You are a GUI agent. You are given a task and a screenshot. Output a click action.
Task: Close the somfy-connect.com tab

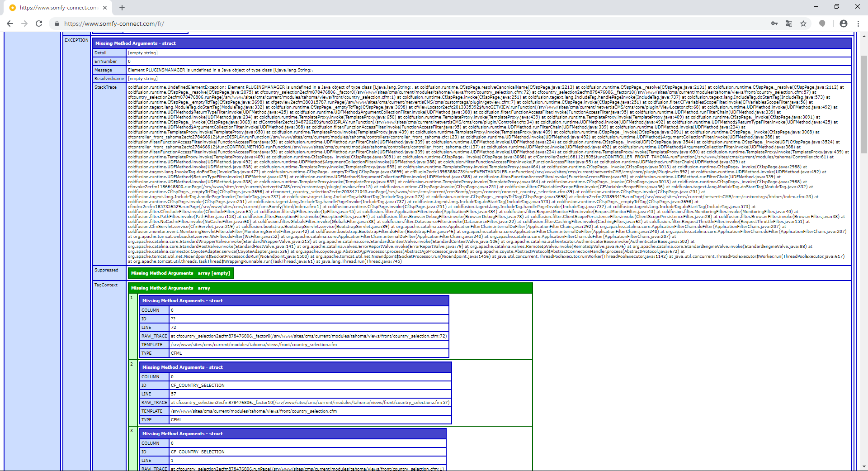(105, 8)
